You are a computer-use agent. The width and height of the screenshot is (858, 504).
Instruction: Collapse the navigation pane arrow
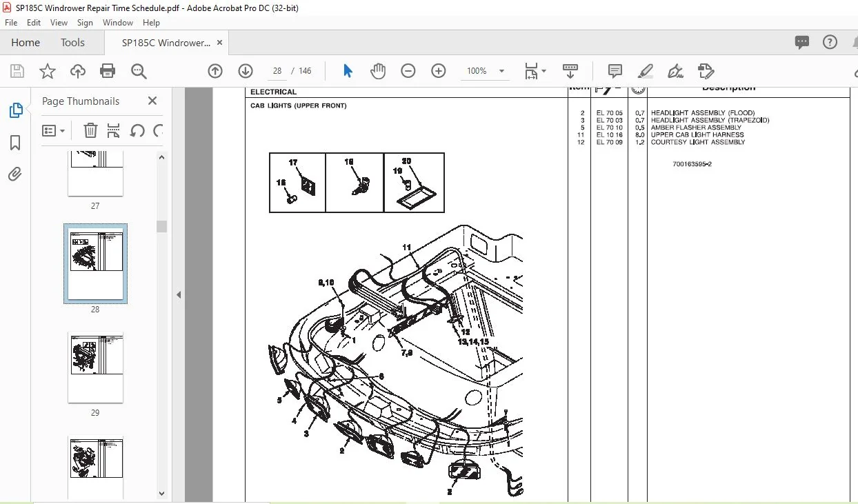coord(179,295)
